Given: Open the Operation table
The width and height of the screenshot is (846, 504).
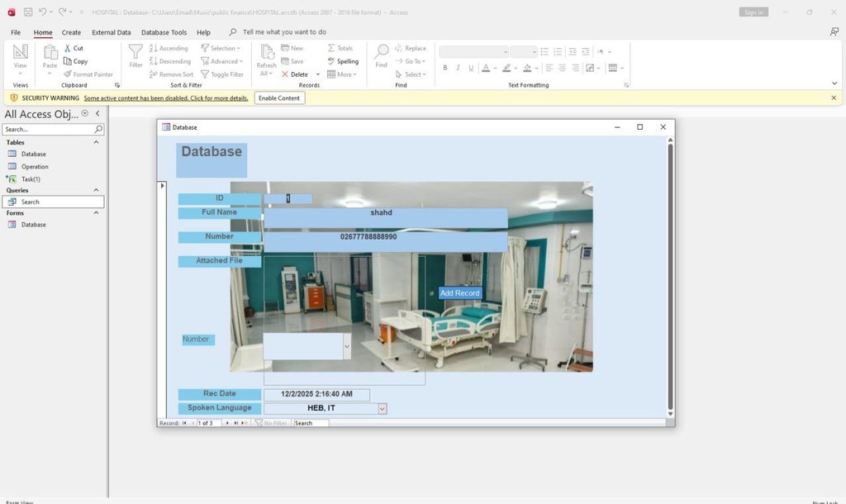Looking at the screenshot, I should click(35, 167).
